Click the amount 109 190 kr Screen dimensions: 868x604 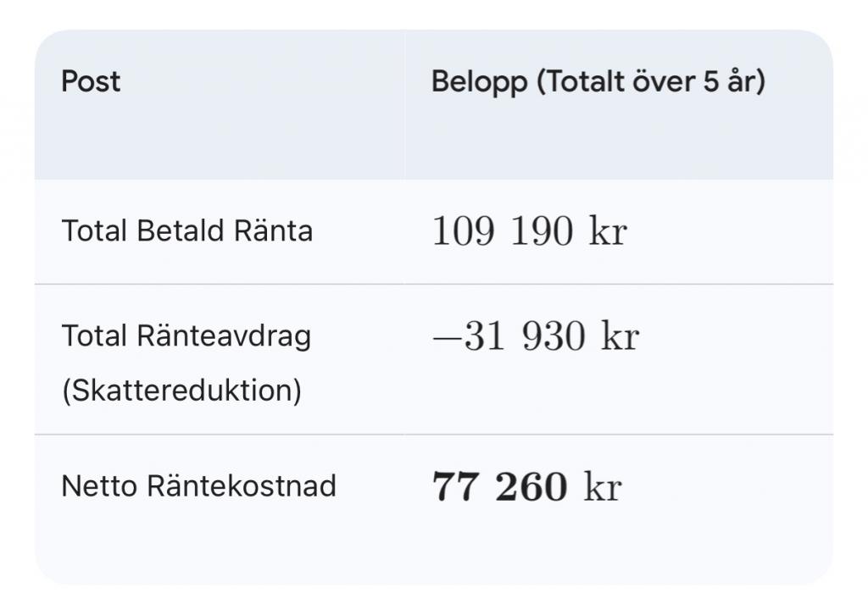point(529,231)
